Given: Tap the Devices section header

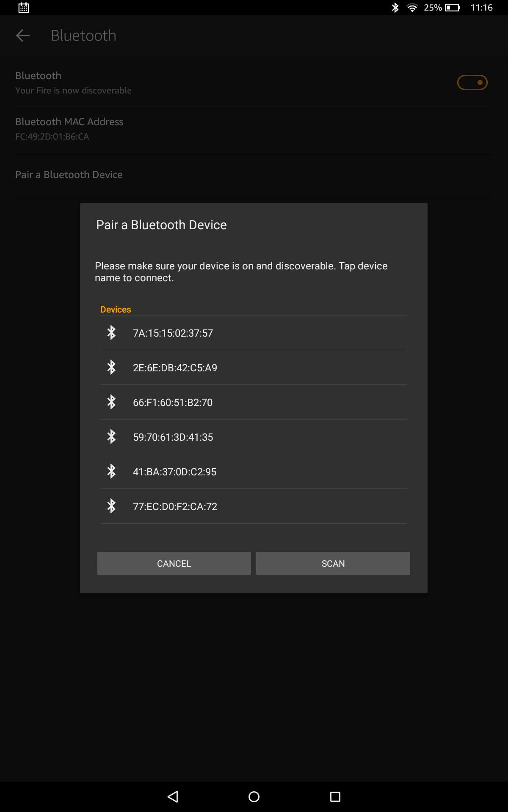Looking at the screenshot, I should coord(116,309).
